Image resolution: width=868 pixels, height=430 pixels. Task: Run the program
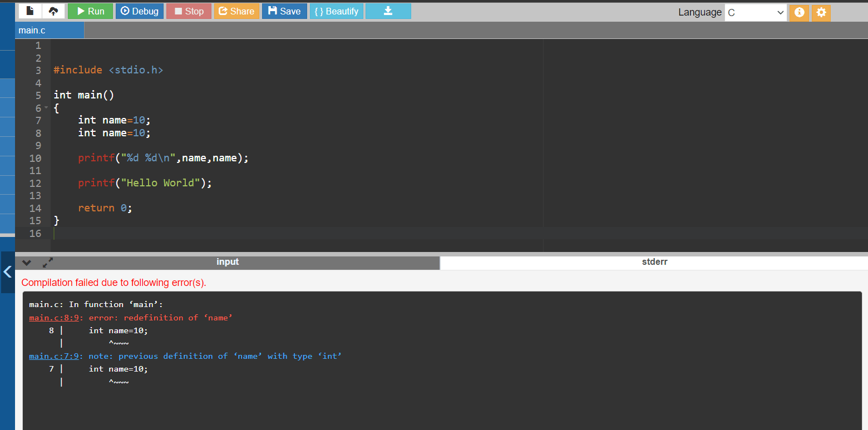pyautogui.click(x=90, y=11)
